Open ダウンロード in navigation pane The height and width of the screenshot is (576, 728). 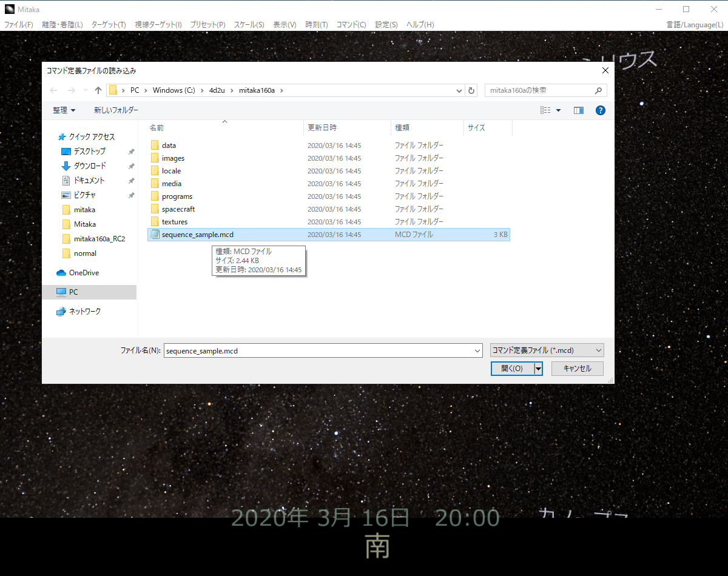(90, 166)
